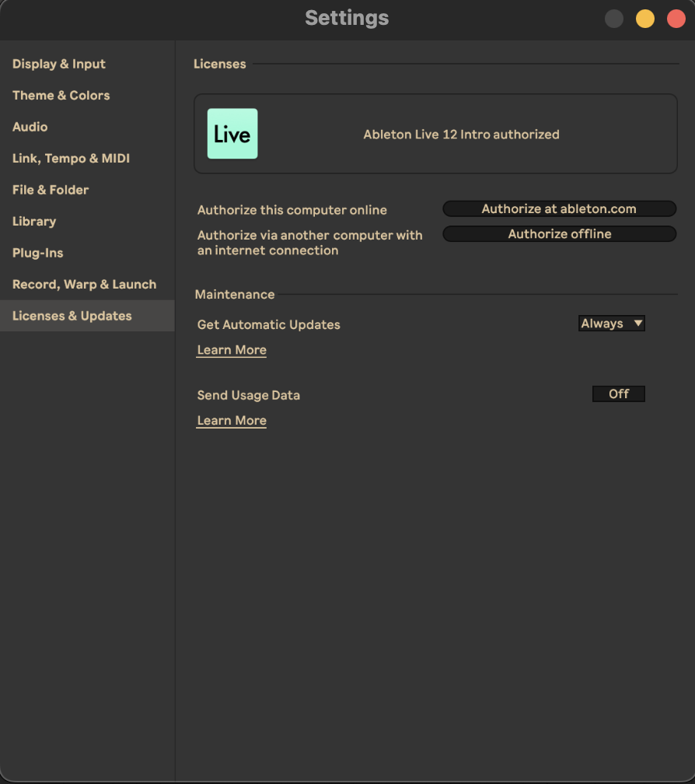
Task: Toggle the Send Usage Data Off switch
Action: (619, 394)
